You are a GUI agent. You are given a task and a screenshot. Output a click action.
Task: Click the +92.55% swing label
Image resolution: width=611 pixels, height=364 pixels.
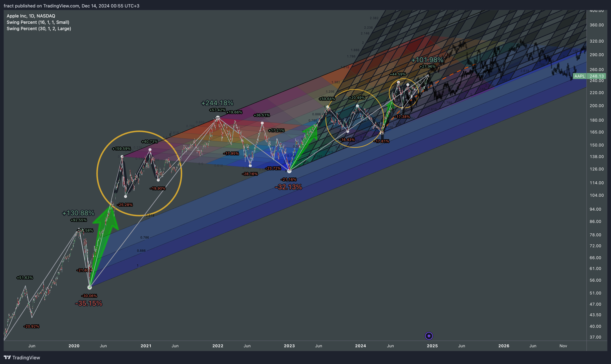[78, 220]
